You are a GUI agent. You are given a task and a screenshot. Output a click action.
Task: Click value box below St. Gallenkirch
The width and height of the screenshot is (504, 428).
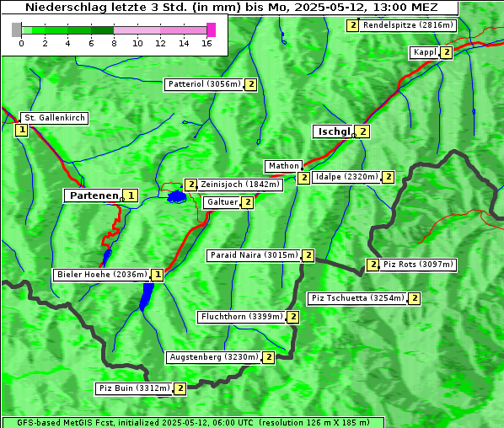(22, 131)
